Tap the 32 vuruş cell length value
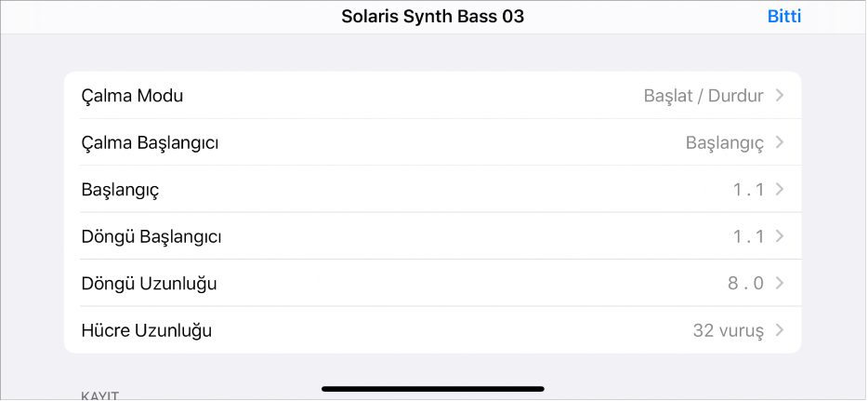Screen dimensions: 868x401 [x=728, y=330]
